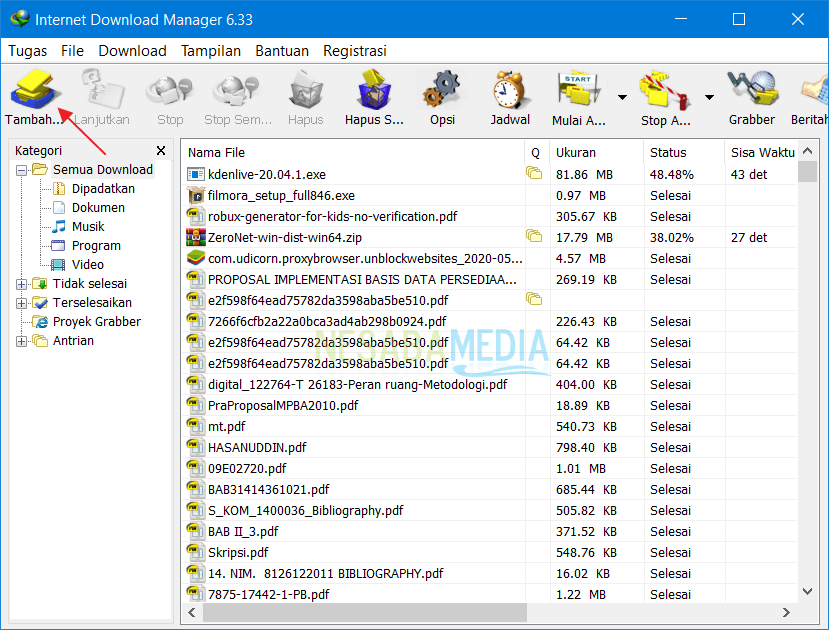Sort by the Nama File column header
The width and height of the screenshot is (829, 630).
pyautogui.click(x=353, y=153)
